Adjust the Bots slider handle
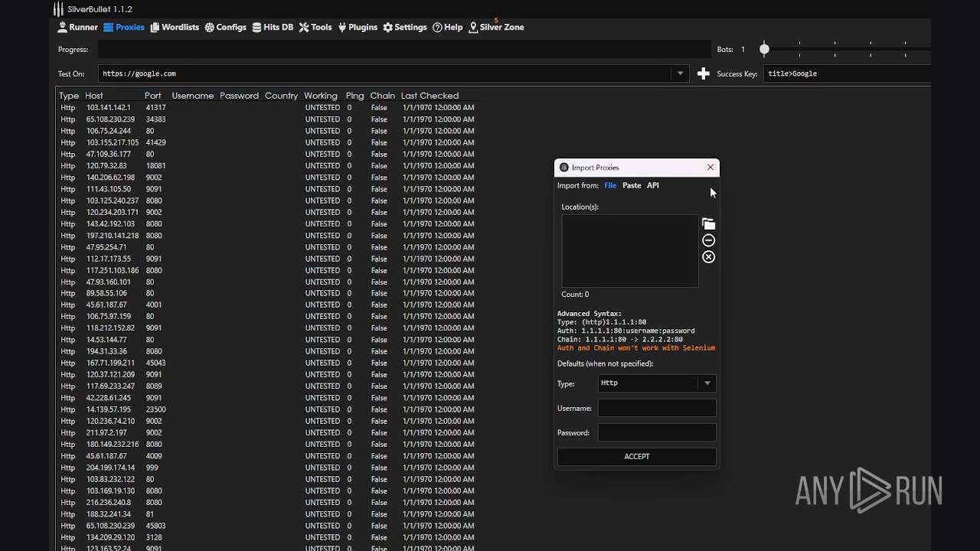 [x=764, y=49]
